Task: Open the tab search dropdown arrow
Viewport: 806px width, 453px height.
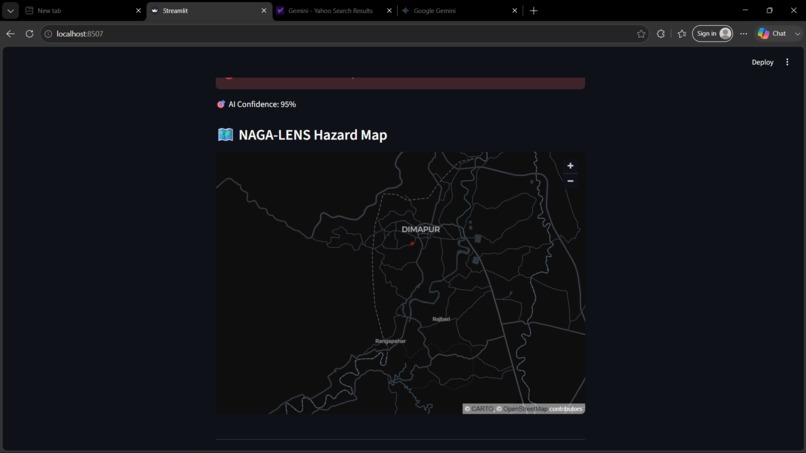Action: click(x=10, y=10)
